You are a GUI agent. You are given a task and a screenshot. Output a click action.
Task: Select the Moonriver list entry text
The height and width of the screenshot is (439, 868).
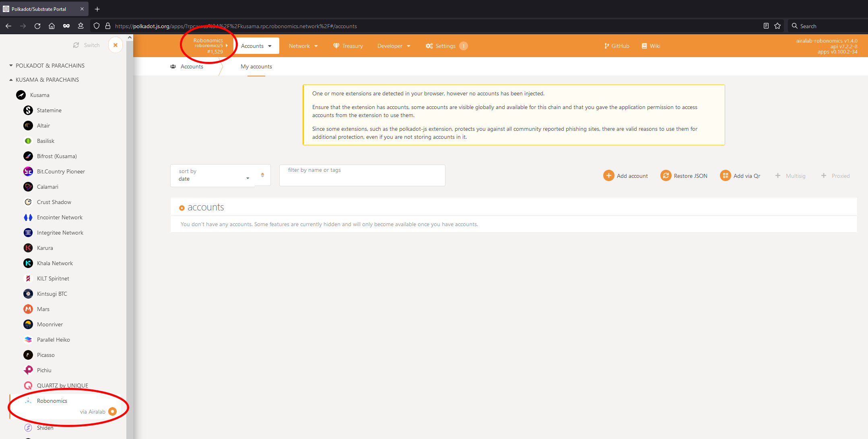pos(50,324)
